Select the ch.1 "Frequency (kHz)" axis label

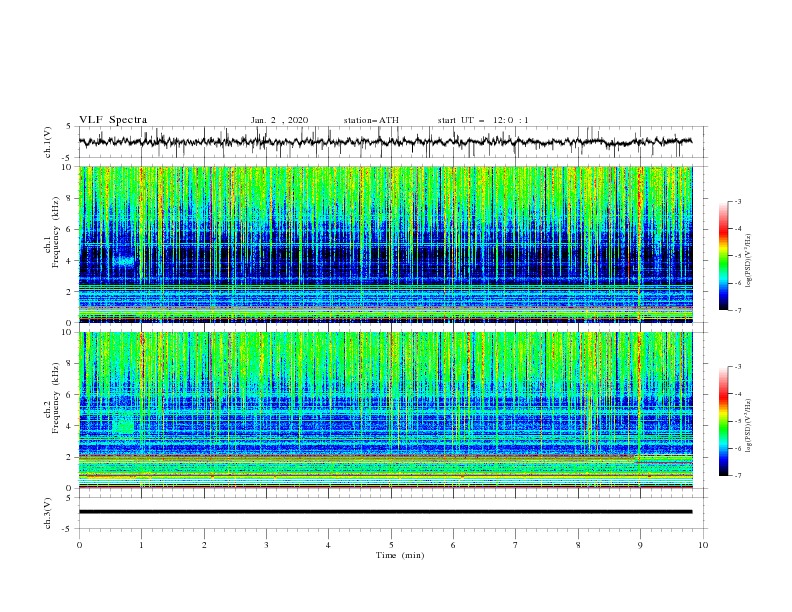coord(56,232)
